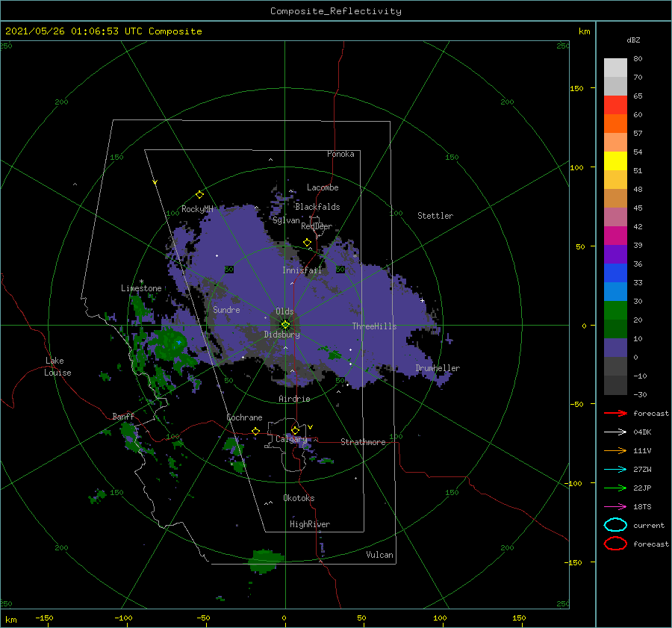Click the Innisfail town label
The width and height of the screenshot is (672, 628).
302,270
